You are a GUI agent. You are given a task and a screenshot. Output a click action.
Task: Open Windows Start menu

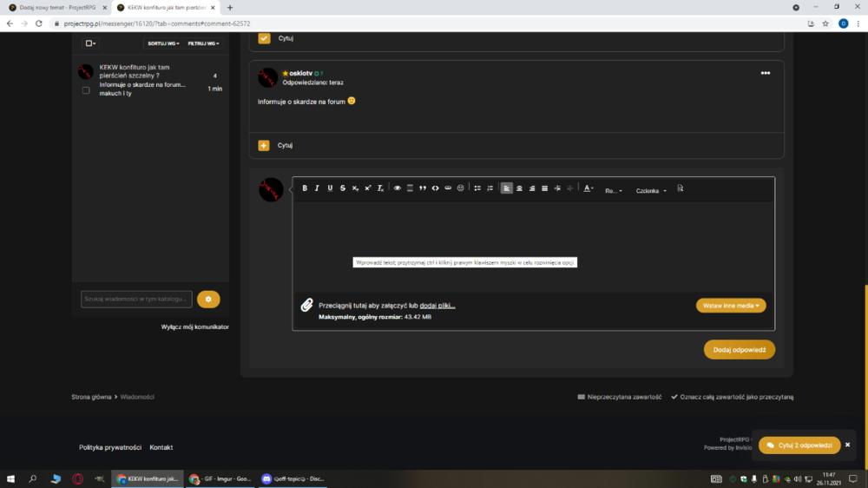click(x=10, y=478)
